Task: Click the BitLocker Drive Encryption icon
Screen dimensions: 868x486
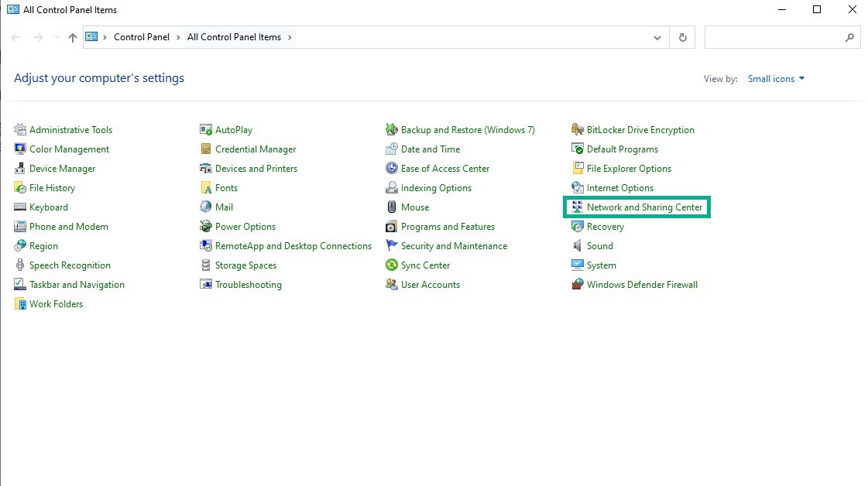Action: pos(578,129)
